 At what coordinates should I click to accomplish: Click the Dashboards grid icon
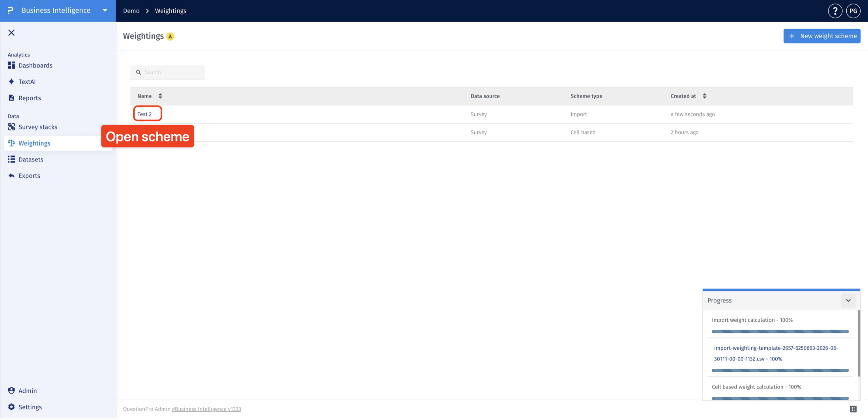pos(11,65)
